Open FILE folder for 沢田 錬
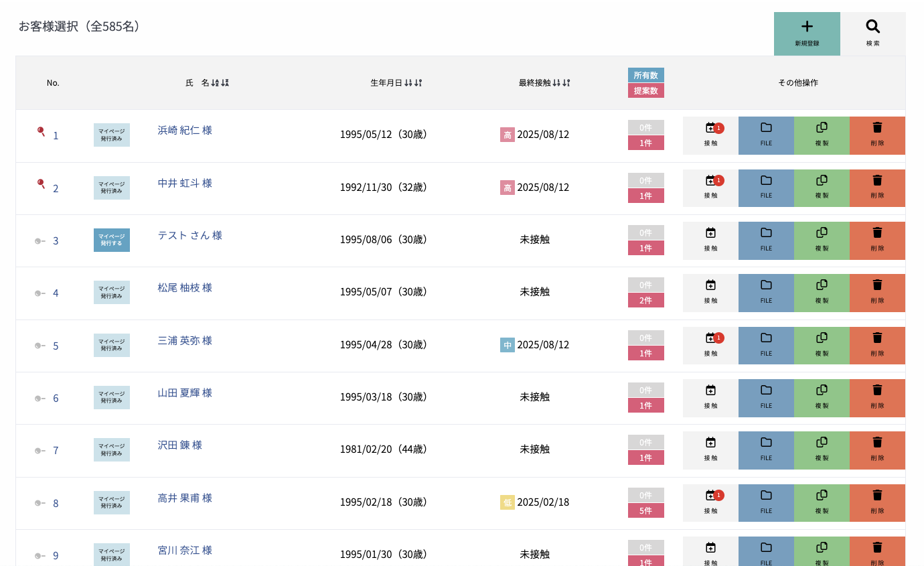Screen dimensions: 924x566 [766, 450]
